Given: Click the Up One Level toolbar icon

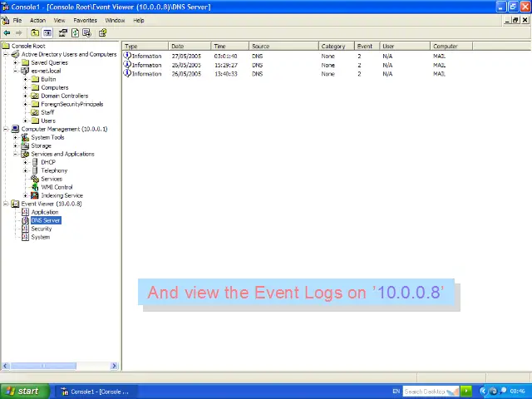Looking at the screenshot, I should click(35, 33).
